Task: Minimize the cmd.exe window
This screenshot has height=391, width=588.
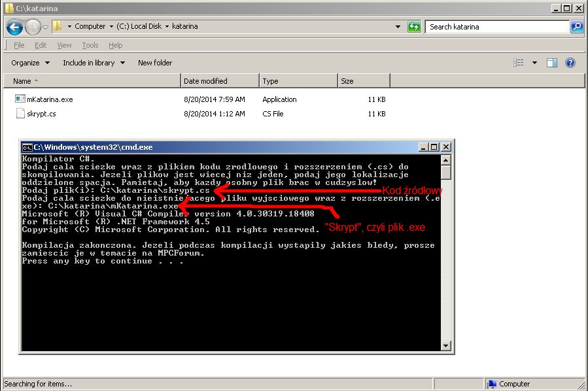Action: pos(423,147)
